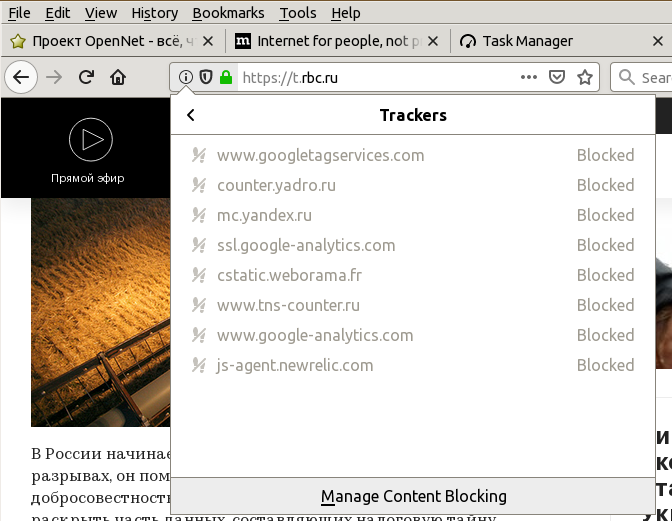Select the mc.yandex.ru tracker text
This screenshot has width=672, height=521.
point(264,215)
